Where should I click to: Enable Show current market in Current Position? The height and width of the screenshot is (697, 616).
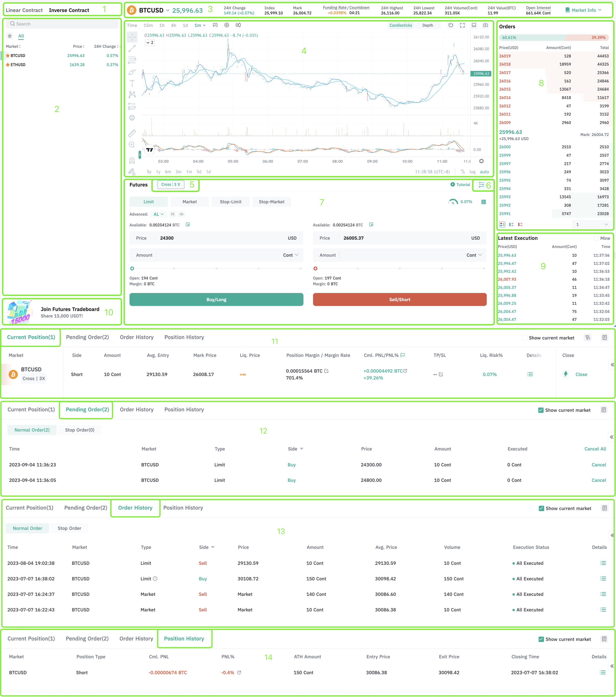[x=525, y=338]
